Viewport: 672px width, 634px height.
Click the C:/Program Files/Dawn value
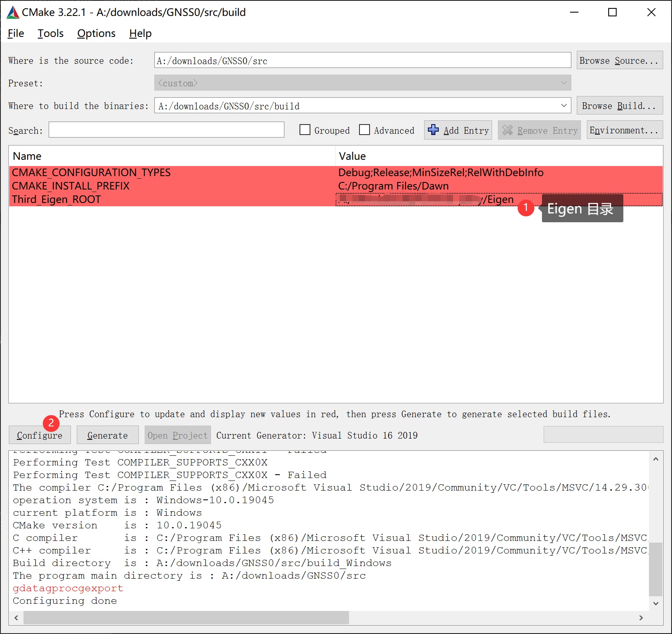(393, 186)
